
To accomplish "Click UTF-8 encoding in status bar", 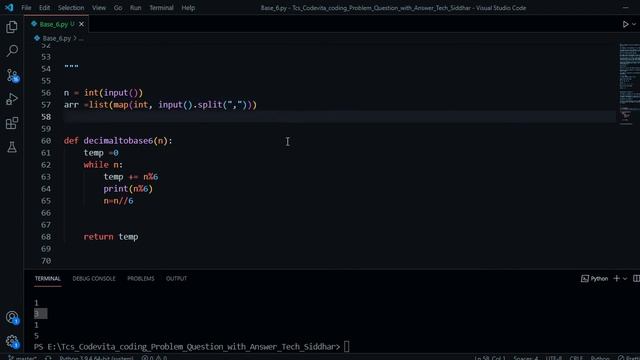I will click(x=554, y=358).
